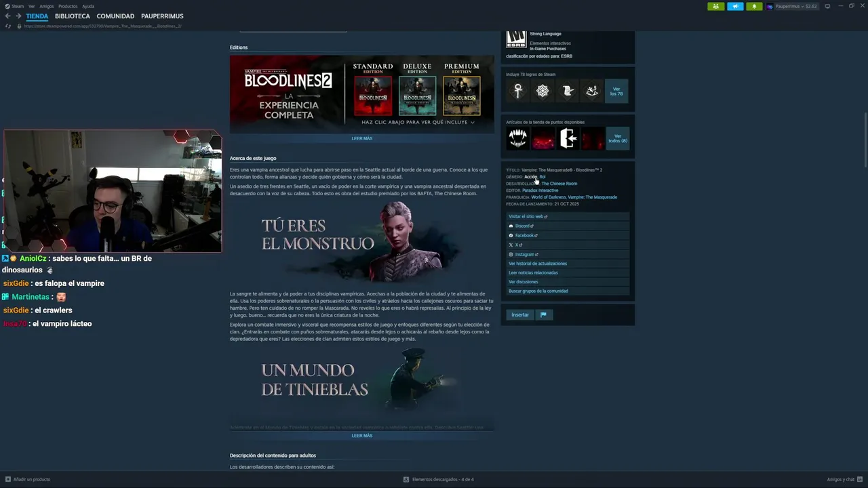Open Elementos descargados downloads status
Screen dimensions: 868x488
click(x=439, y=479)
